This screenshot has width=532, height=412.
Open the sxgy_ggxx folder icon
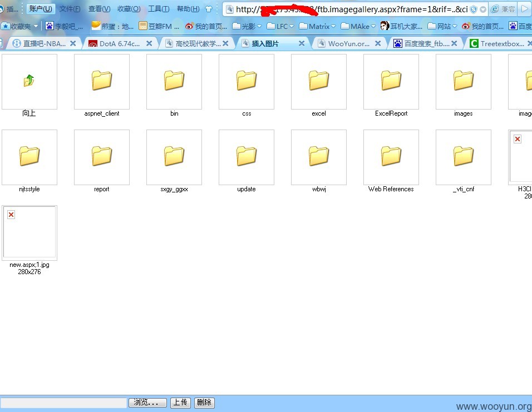click(x=174, y=157)
